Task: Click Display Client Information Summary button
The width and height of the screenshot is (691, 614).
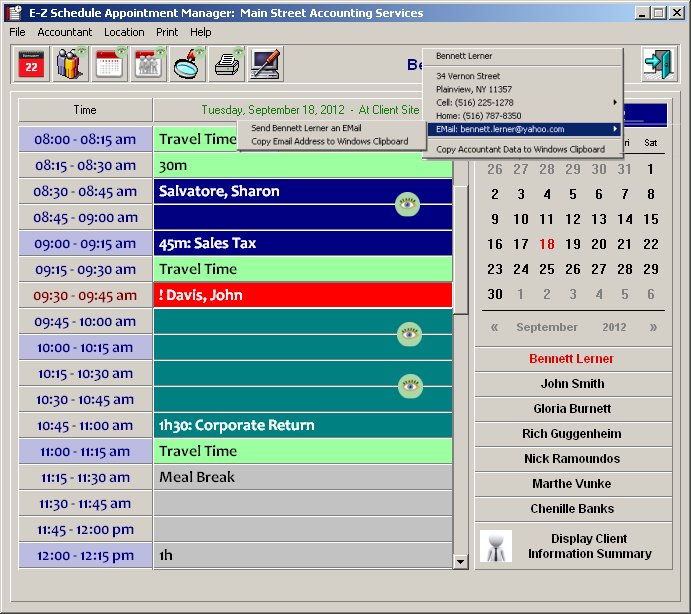Action: (x=572, y=546)
